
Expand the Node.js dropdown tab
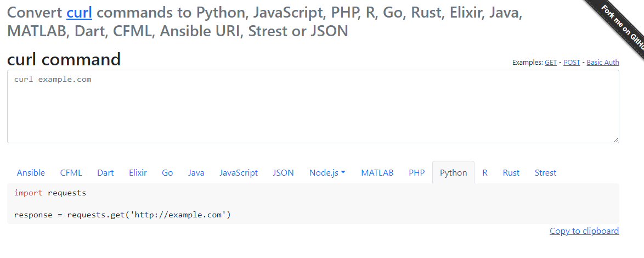[327, 172]
